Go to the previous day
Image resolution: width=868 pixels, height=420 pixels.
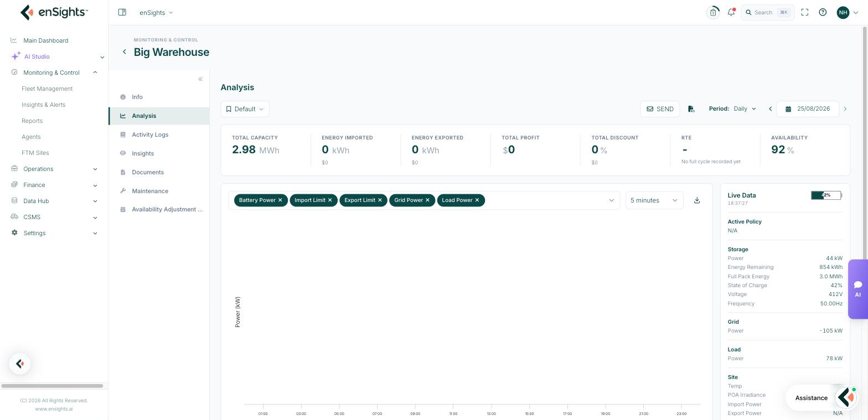click(x=770, y=109)
